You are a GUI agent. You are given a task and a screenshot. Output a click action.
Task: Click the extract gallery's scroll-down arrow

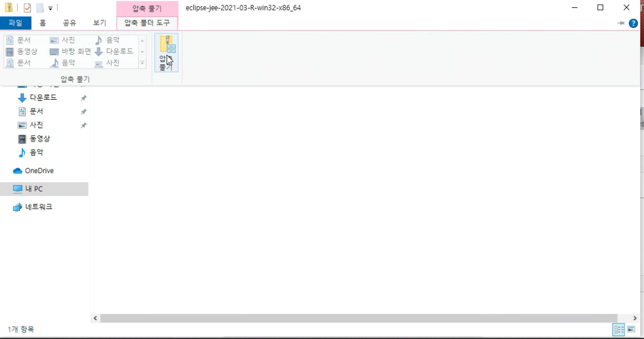point(142,52)
